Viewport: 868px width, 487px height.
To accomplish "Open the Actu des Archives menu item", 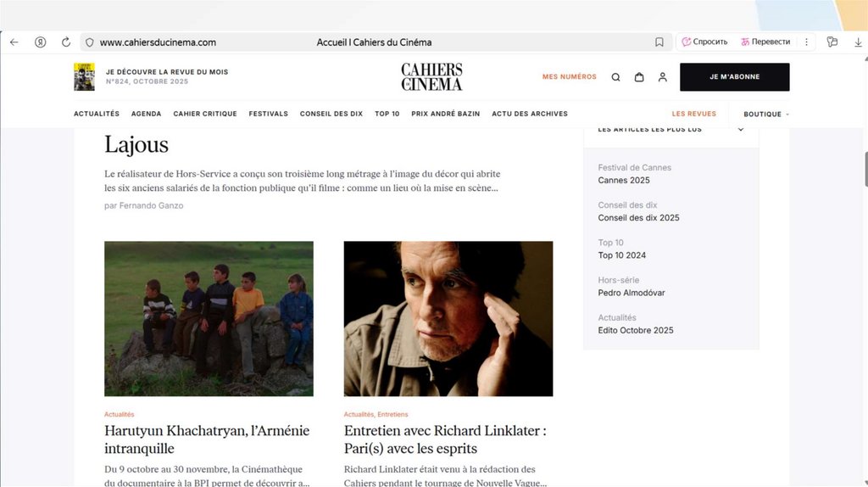I will 530,114.
